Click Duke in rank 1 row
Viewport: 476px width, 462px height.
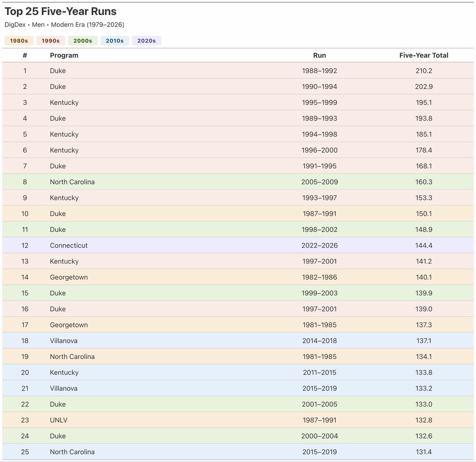pos(58,71)
